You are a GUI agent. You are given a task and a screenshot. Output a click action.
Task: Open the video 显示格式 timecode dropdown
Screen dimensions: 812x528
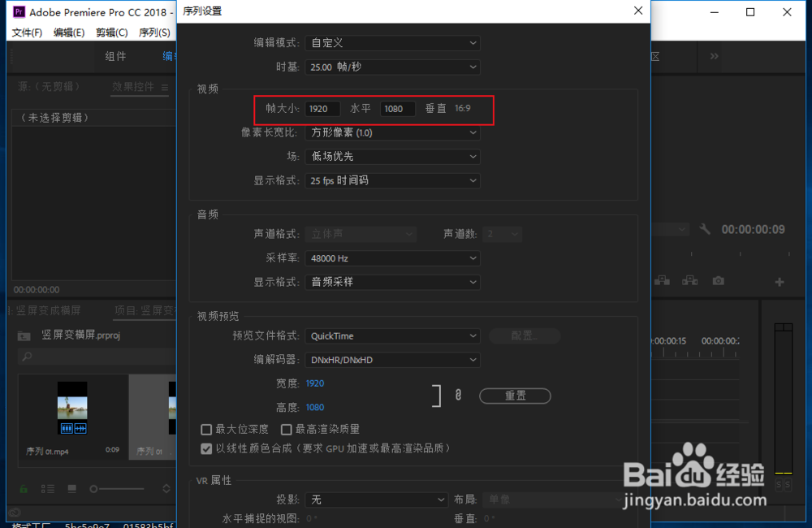(x=392, y=180)
